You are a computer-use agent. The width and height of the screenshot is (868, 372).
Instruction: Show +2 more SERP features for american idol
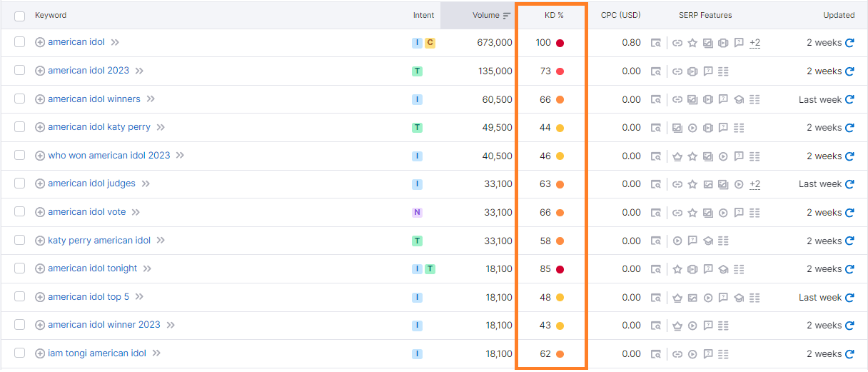pos(755,43)
